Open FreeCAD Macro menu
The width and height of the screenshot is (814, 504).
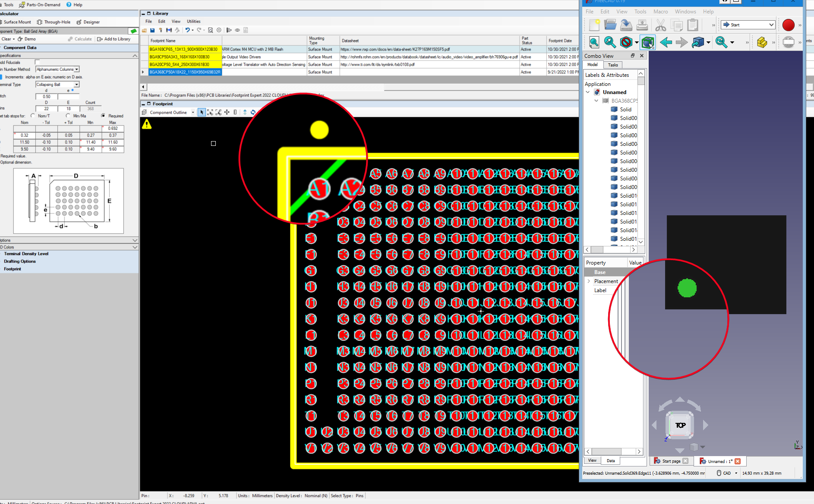click(x=660, y=12)
